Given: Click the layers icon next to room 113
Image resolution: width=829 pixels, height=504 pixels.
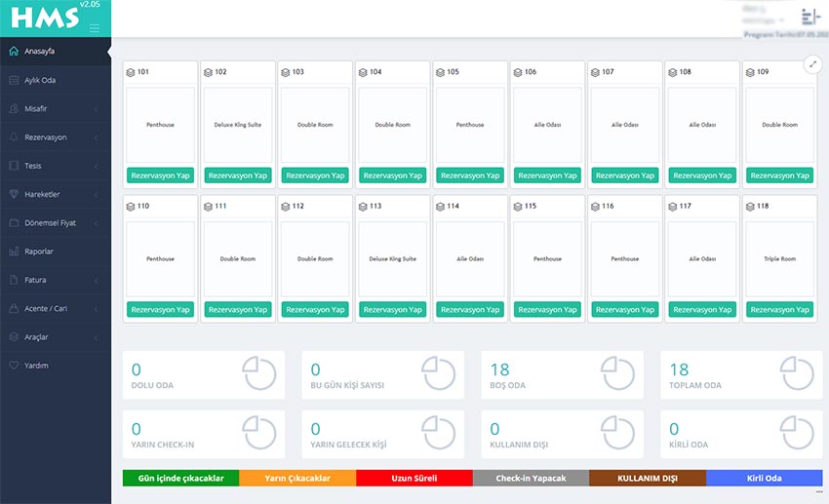Looking at the screenshot, I should [363, 207].
